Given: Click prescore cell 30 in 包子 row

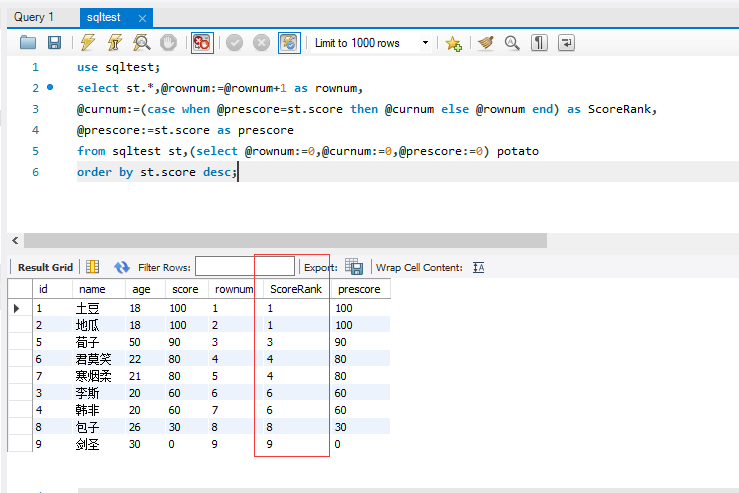Looking at the screenshot, I should point(361,427).
